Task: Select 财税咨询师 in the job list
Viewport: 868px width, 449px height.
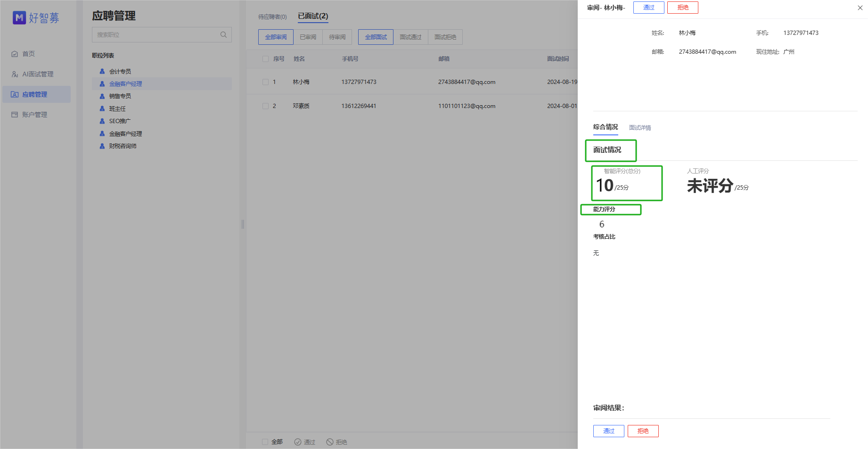Action: (123, 146)
